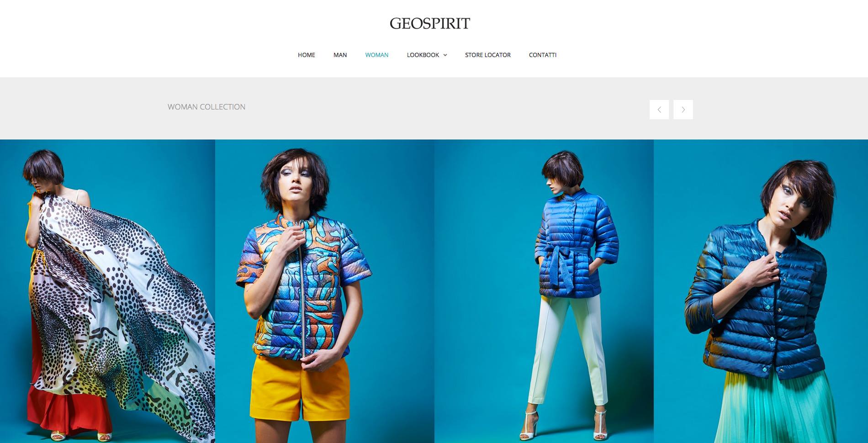
Task: Go to the CONTATTI page
Action: (x=543, y=55)
